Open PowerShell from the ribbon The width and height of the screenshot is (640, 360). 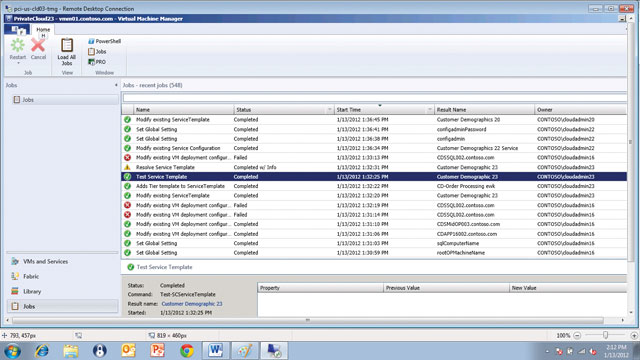point(104,41)
